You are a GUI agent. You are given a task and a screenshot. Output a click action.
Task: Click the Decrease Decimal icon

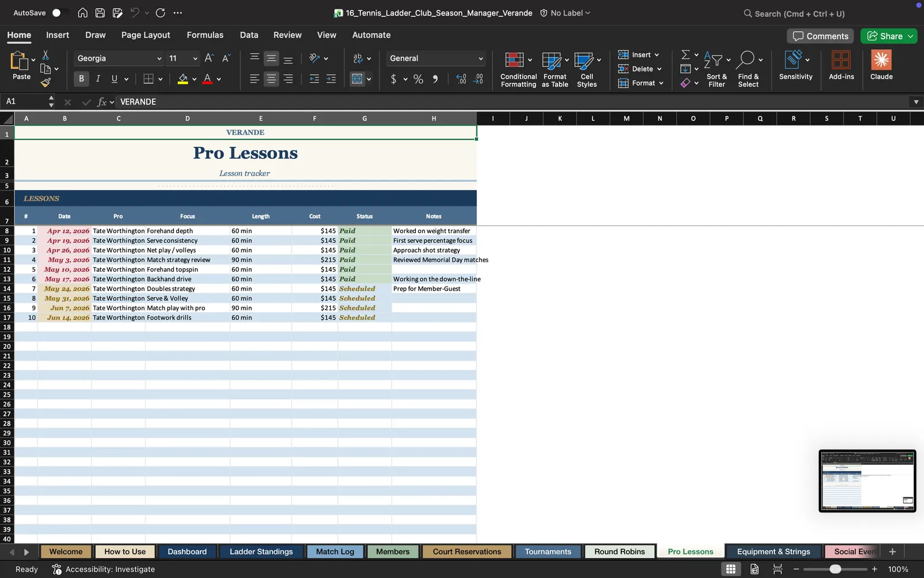[x=478, y=79]
